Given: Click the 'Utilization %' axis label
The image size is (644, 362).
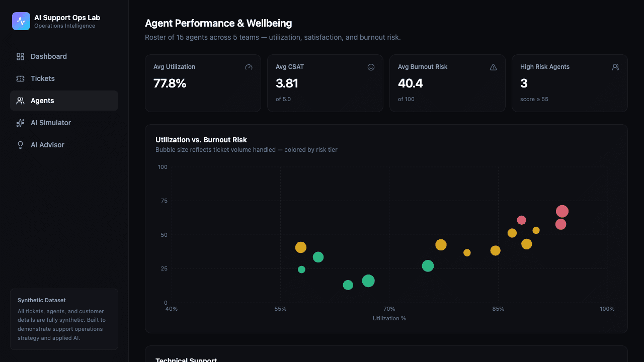Looking at the screenshot, I should tap(389, 318).
